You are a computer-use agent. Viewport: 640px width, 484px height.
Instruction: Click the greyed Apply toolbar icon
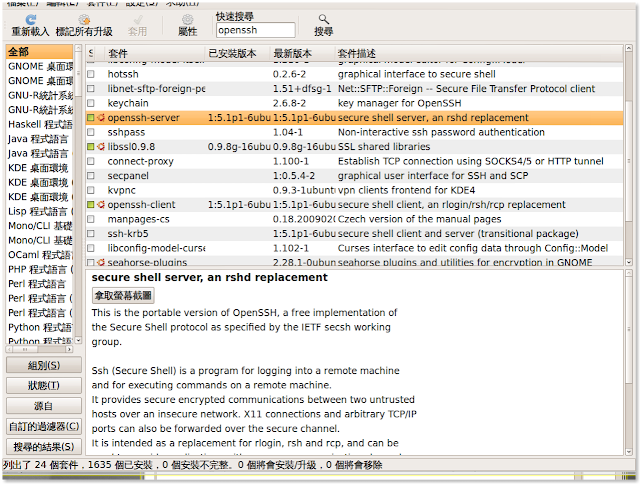click(138, 20)
